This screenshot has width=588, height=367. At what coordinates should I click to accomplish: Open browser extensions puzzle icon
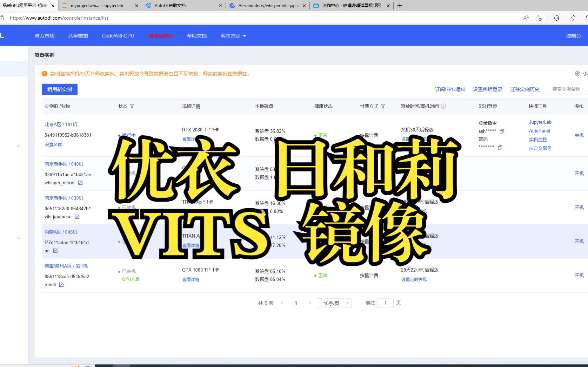pos(556,18)
